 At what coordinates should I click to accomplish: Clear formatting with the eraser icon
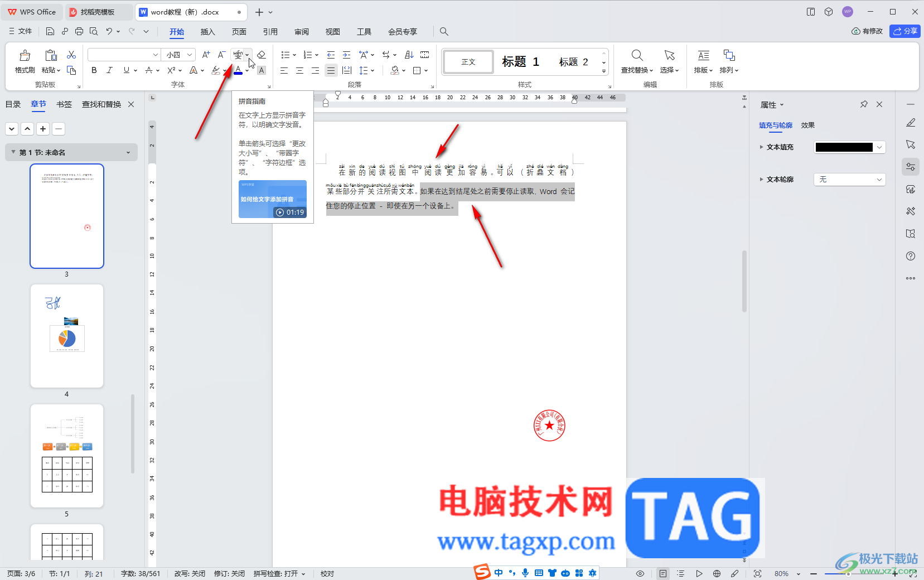[x=262, y=55]
